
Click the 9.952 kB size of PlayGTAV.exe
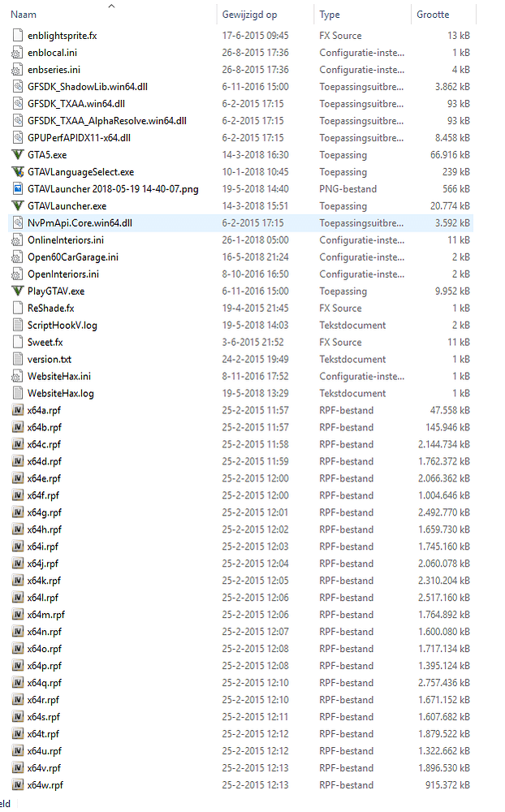[x=452, y=291]
